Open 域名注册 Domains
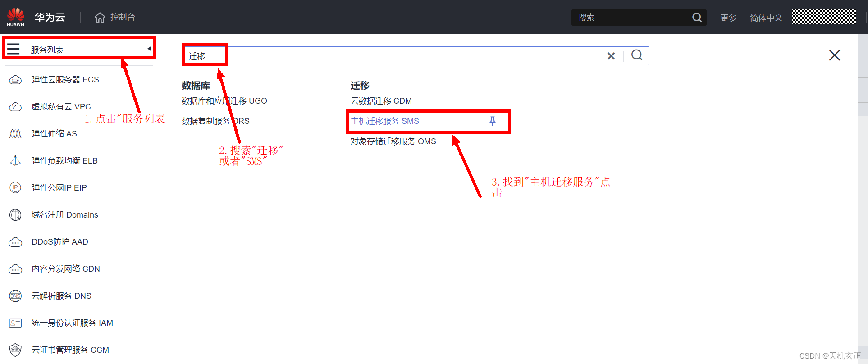The image size is (868, 364). click(x=65, y=215)
